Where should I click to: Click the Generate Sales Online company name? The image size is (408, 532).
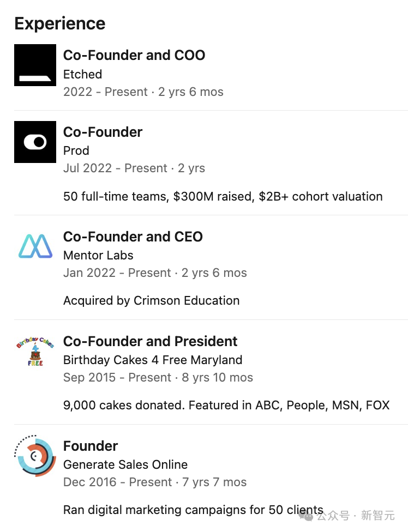tap(125, 464)
